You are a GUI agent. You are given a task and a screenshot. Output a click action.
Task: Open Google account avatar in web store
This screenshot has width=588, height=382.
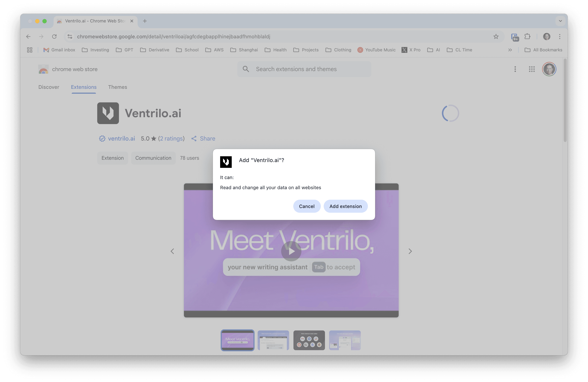pyautogui.click(x=549, y=69)
